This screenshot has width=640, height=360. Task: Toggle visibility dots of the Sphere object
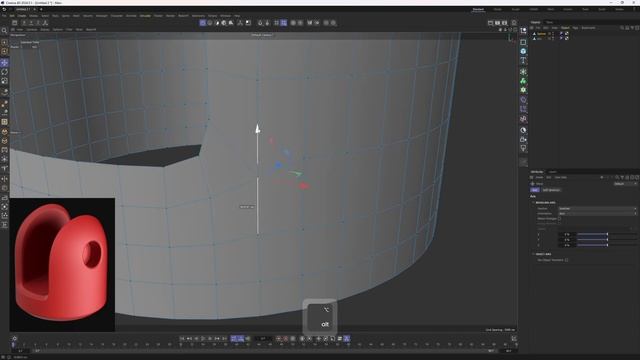click(553, 34)
